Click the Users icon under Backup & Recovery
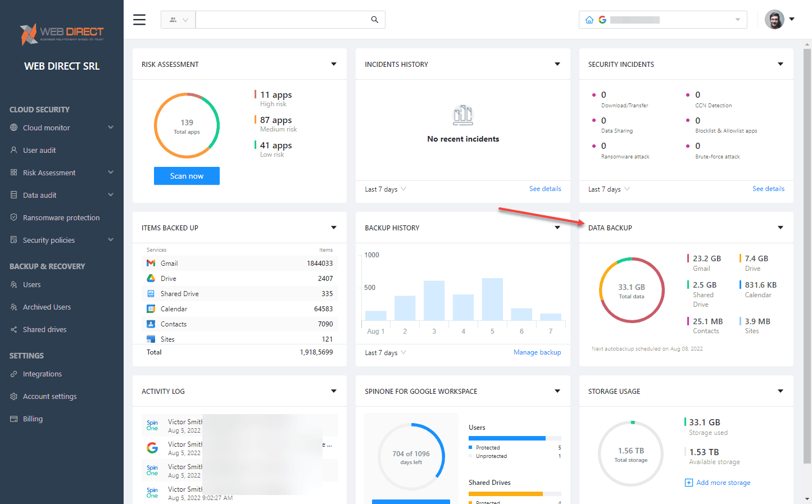812x504 pixels. tap(14, 284)
